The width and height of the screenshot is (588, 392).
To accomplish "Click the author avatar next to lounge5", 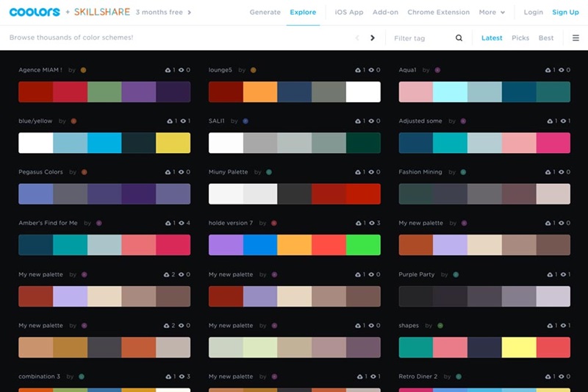I will (x=253, y=71).
